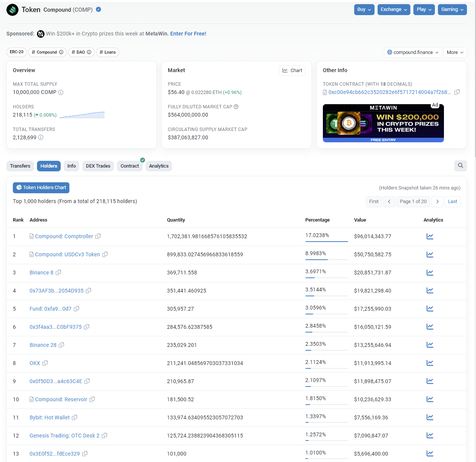The width and height of the screenshot is (476, 462).
Task: Click fully diluted market cap help icon
Action: click(236, 107)
